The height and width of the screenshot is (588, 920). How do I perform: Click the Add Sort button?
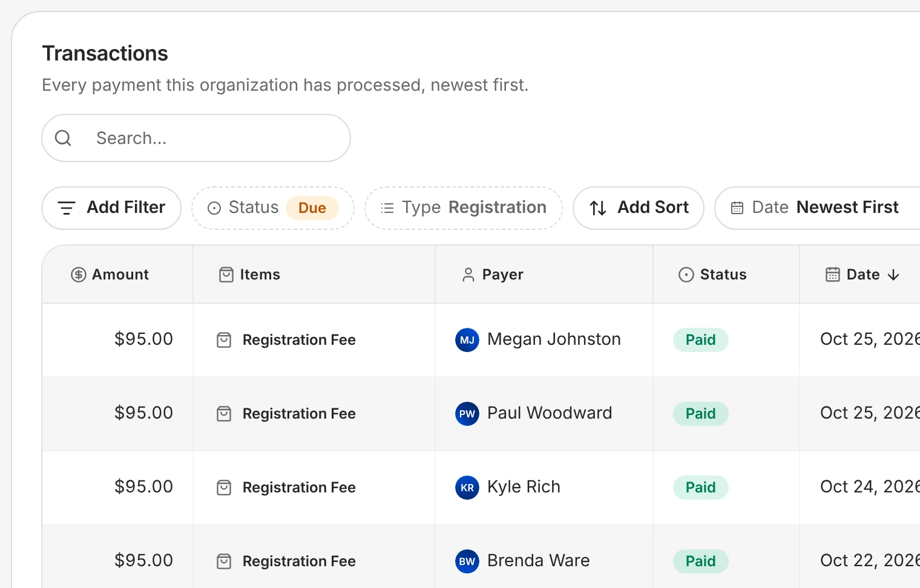click(639, 208)
